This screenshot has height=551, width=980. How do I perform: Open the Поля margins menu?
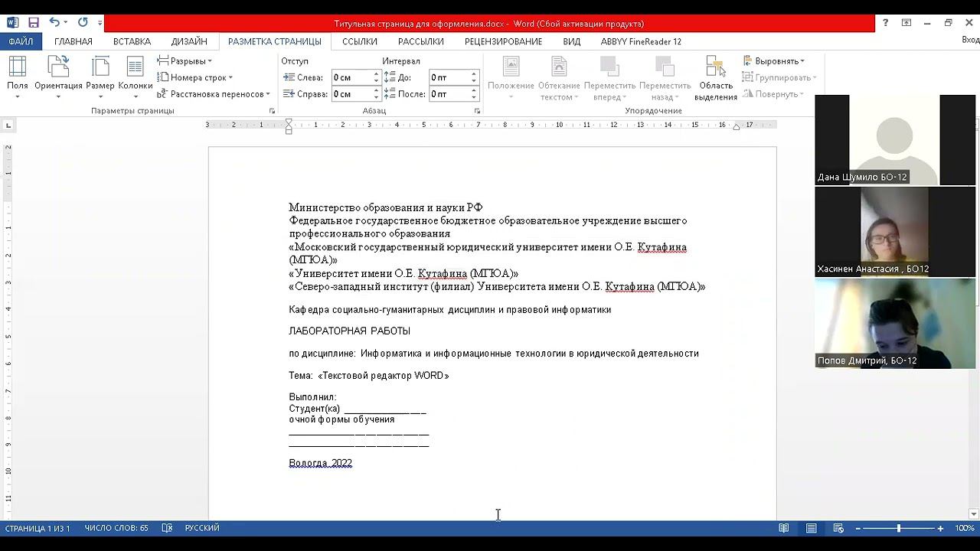pos(17,78)
